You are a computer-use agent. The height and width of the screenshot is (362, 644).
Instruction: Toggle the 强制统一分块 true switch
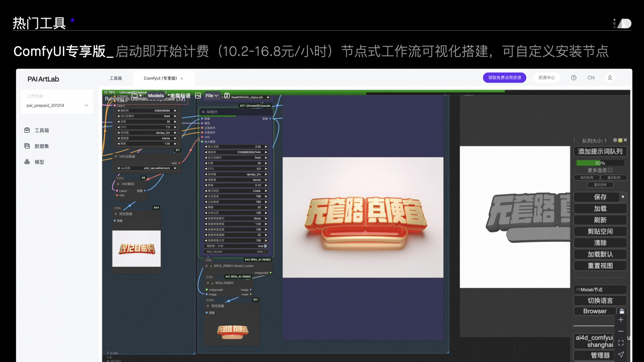point(265,246)
